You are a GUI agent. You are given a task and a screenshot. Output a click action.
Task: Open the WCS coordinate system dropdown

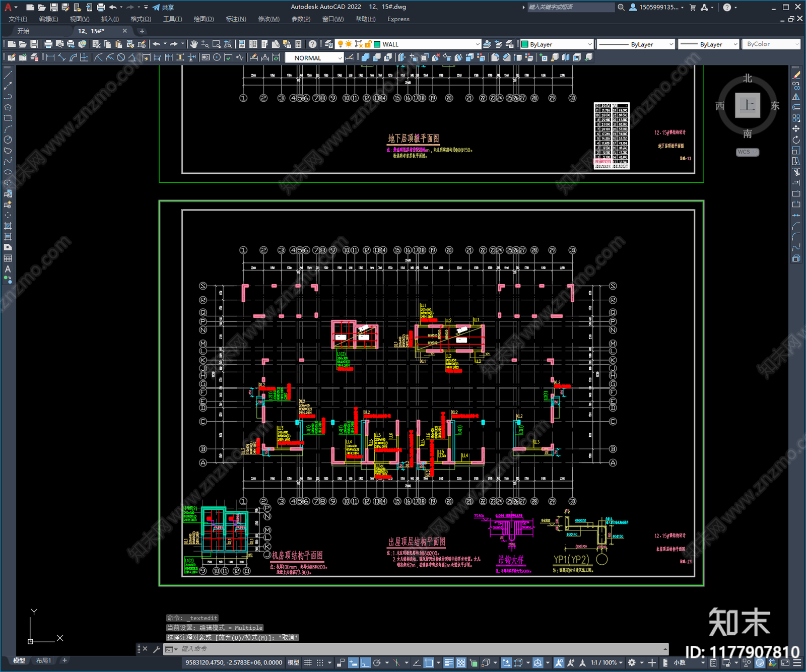click(748, 152)
